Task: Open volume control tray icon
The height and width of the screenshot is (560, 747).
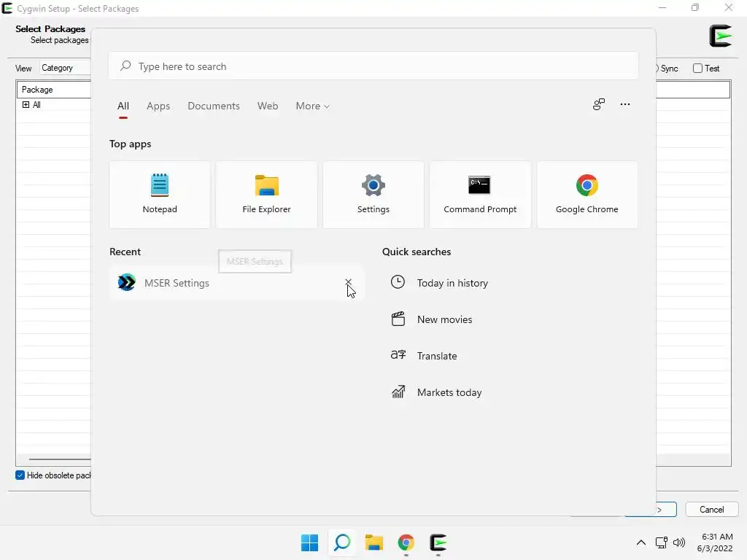Action: (x=679, y=542)
